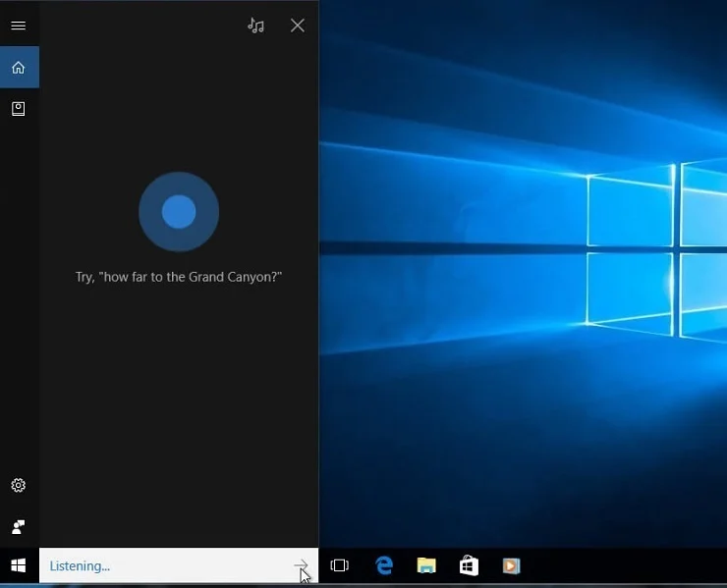The image size is (727, 588).
Task: Open the Feedback icon in Cortana sidebar
Action: (x=18, y=526)
